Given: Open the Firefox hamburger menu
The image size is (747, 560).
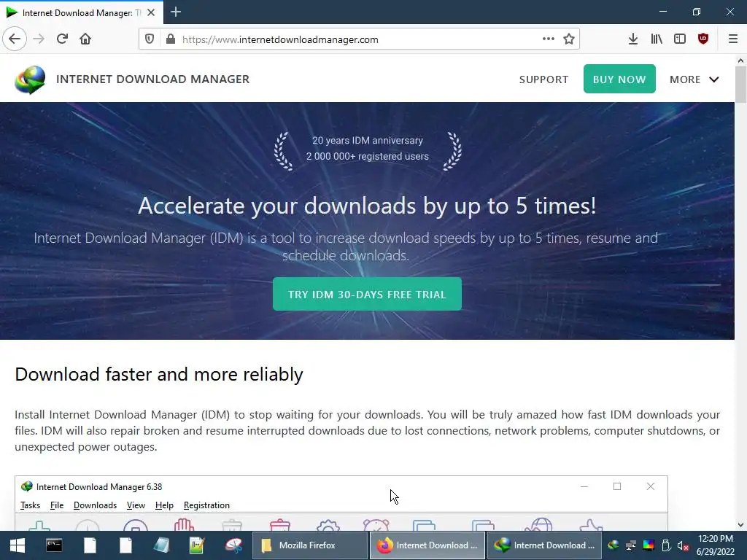Looking at the screenshot, I should (x=733, y=39).
